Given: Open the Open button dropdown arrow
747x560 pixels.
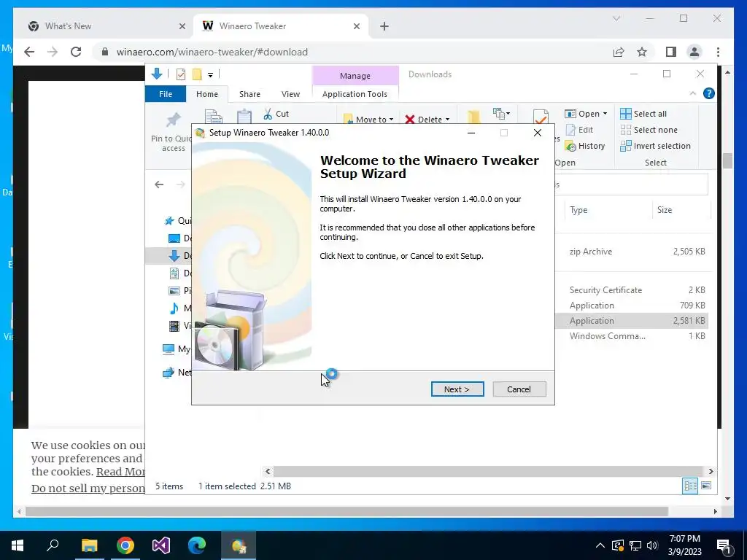Looking at the screenshot, I should coord(605,114).
